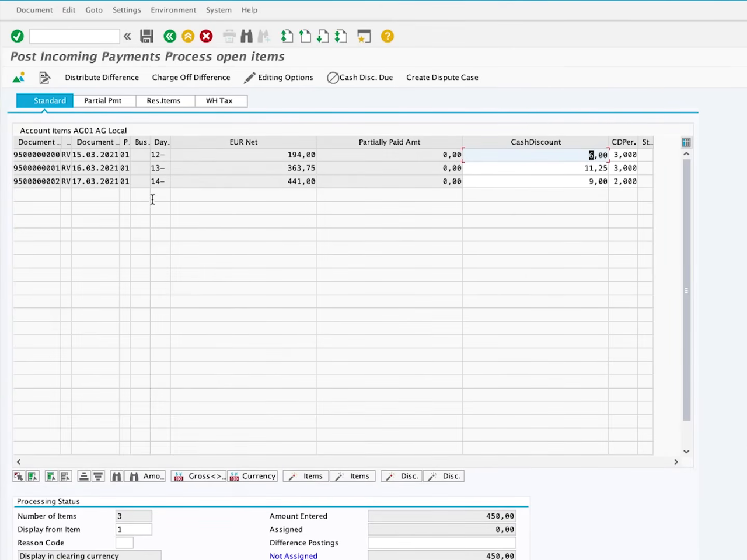Click the green Back icon
The image size is (747, 560).
point(170,36)
